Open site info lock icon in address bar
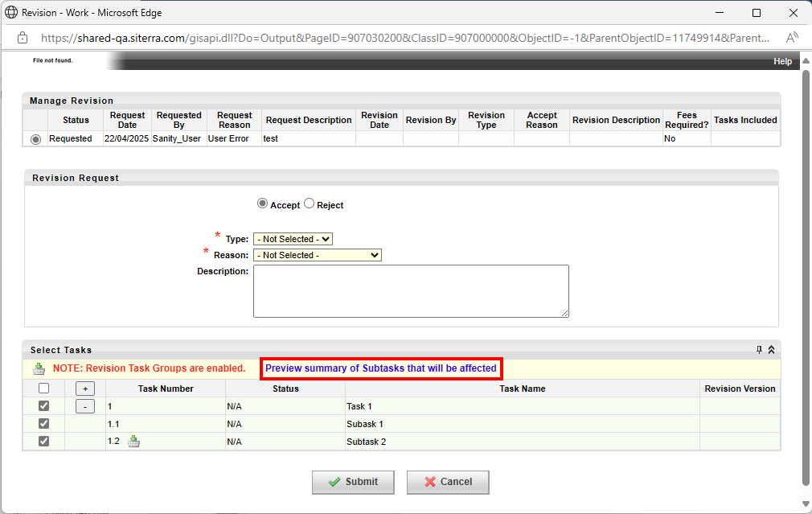The width and height of the screenshot is (812, 514). pyautogui.click(x=23, y=38)
